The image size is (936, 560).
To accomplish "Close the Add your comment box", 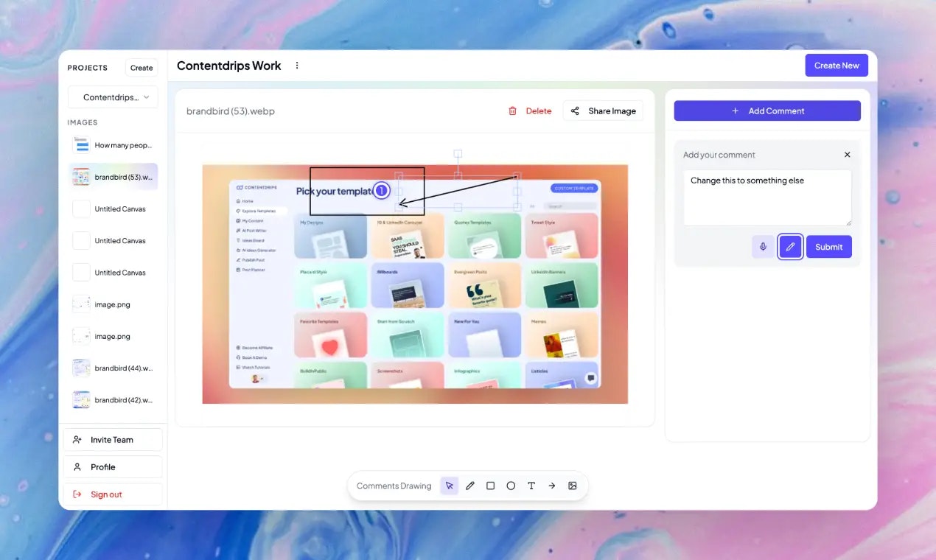I will pyautogui.click(x=847, y=155).
